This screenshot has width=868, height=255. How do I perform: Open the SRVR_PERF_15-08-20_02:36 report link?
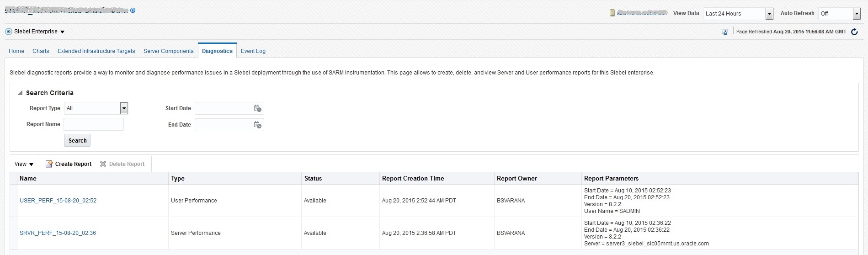tap(58, 233)
